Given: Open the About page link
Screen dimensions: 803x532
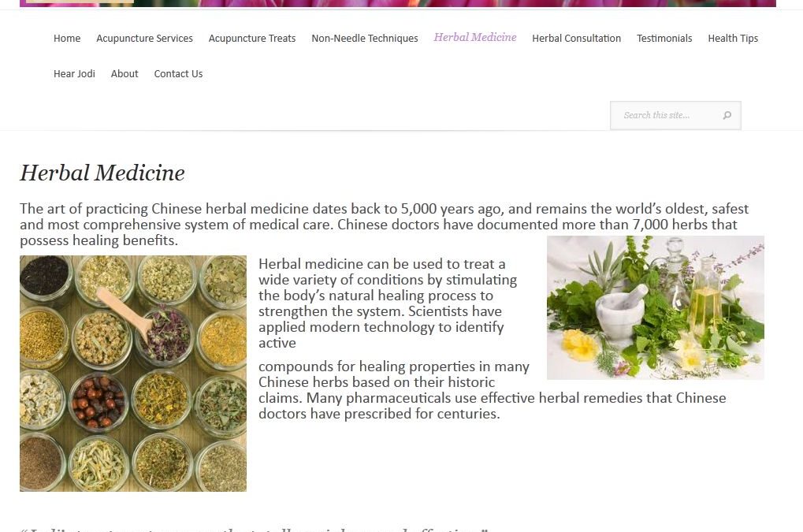Looking at the screenshot, I should [125, 74].
